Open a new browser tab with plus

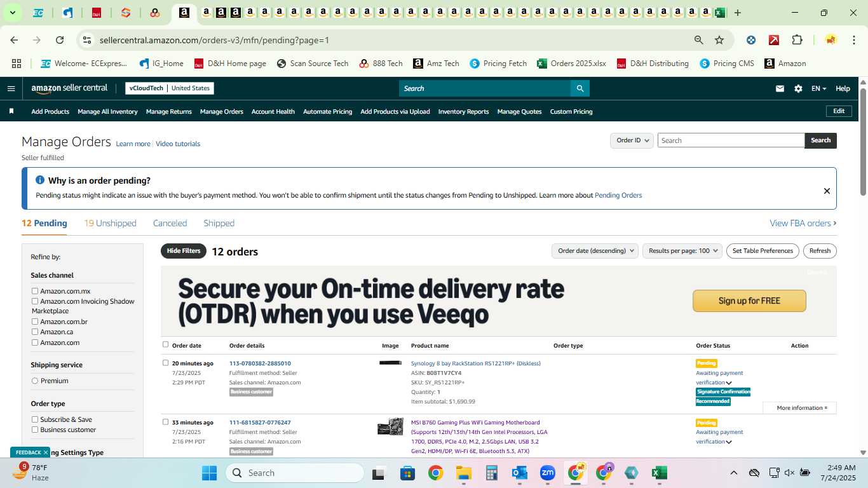tap(738, 13)
